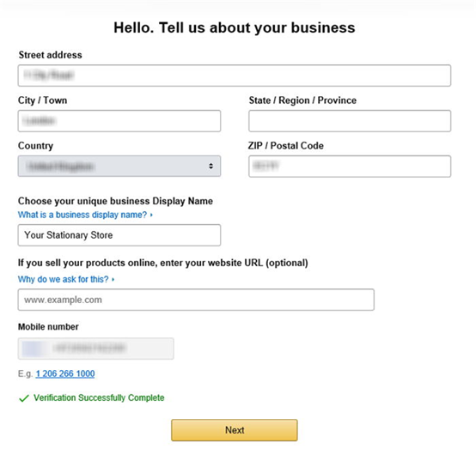Focus the City / Town text box
476x449 pixels.
click(x=119, y=121)
